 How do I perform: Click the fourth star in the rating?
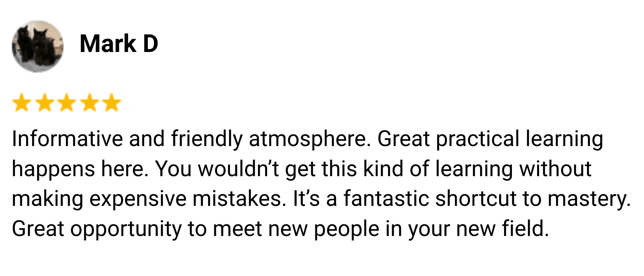click(89, 103)
